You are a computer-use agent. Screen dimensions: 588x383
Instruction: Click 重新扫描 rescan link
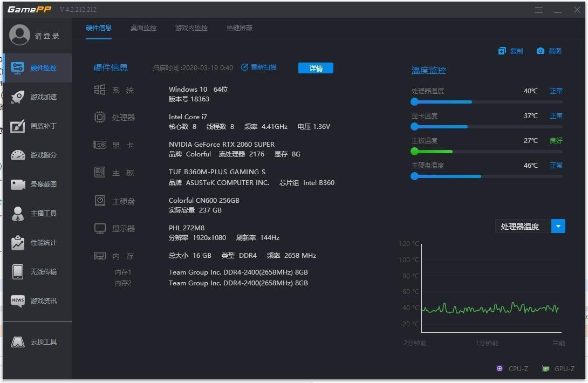pos(264,67)
